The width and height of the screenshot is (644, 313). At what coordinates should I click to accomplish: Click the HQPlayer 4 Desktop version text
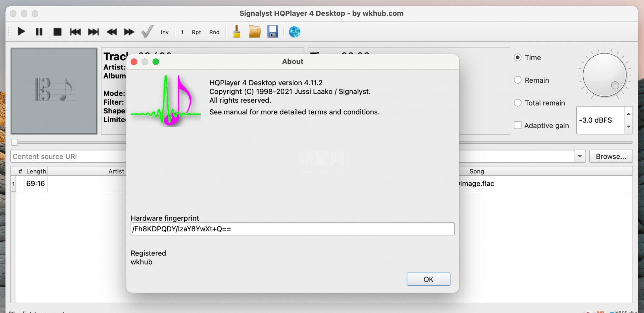coord(266,83)
